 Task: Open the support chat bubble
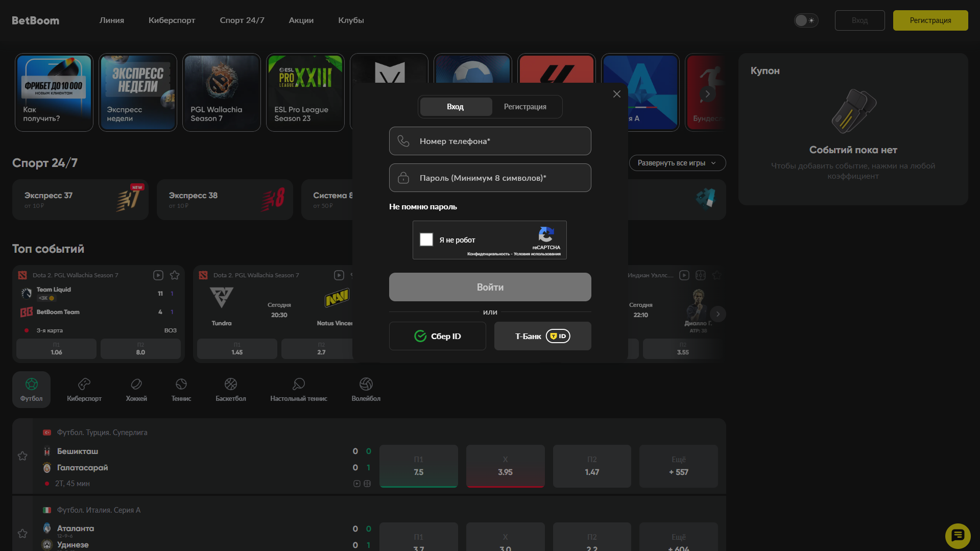tap(958, 536)
